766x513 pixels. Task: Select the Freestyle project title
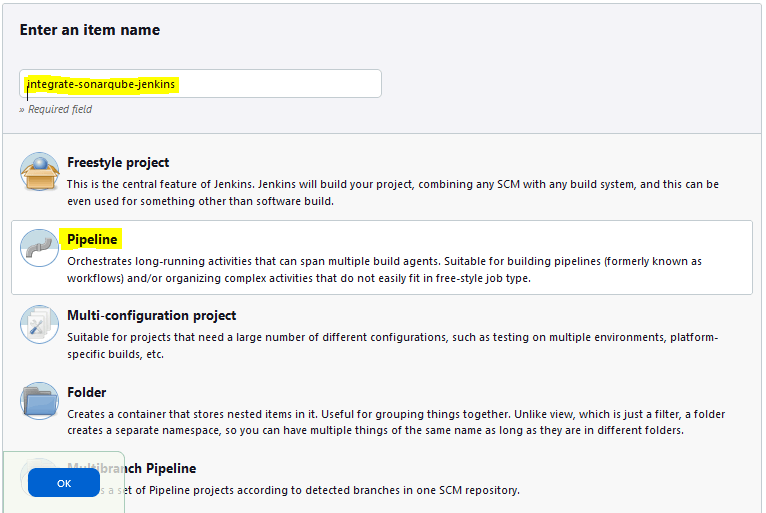[118, 162]
